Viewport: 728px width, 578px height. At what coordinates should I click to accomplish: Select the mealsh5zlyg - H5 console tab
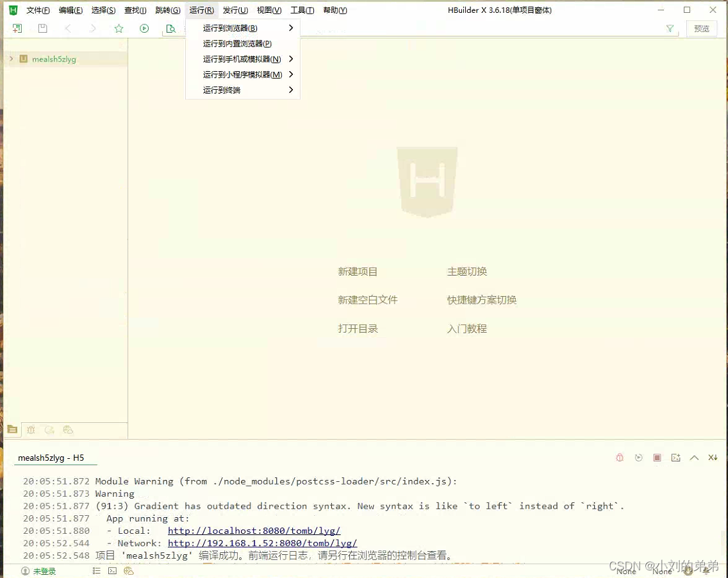click(51, 458)
